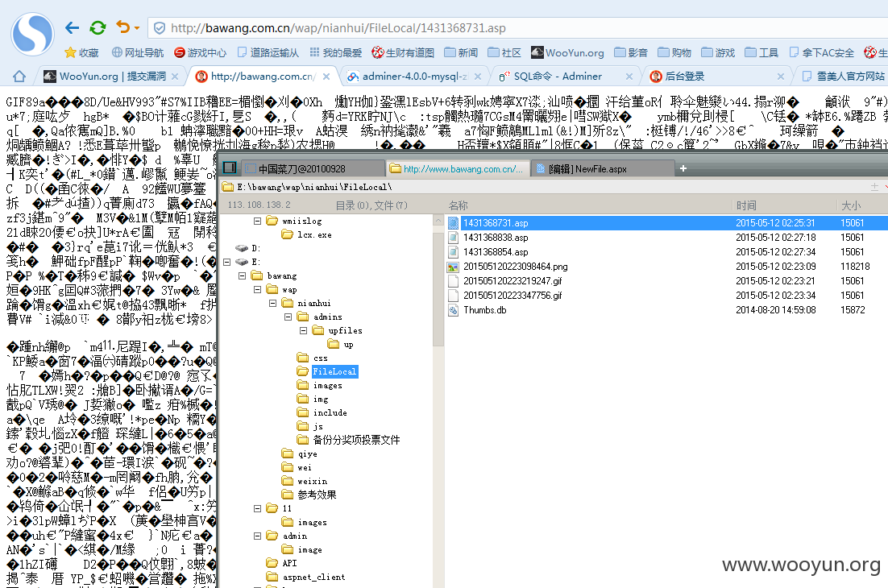Close the WooYun.org browser tab

(x=174, y=77)
